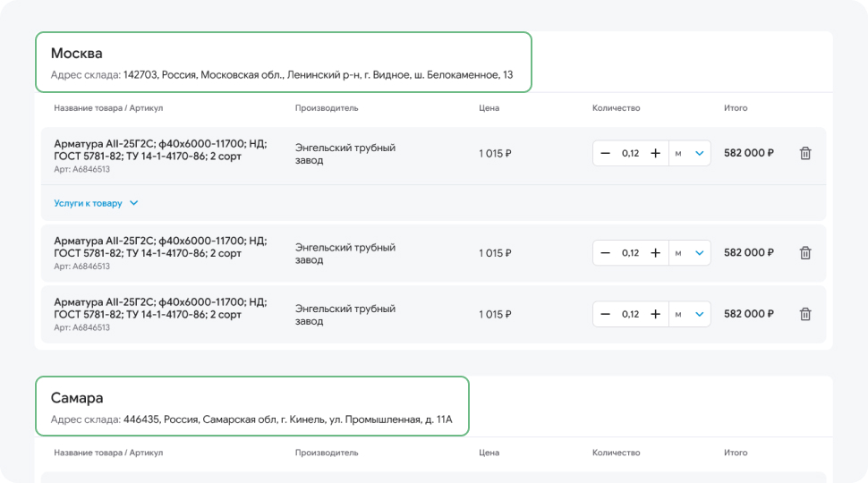
Task: Click 'Энгельский трубный завод' in second Москва row
Action: [345, 253]
